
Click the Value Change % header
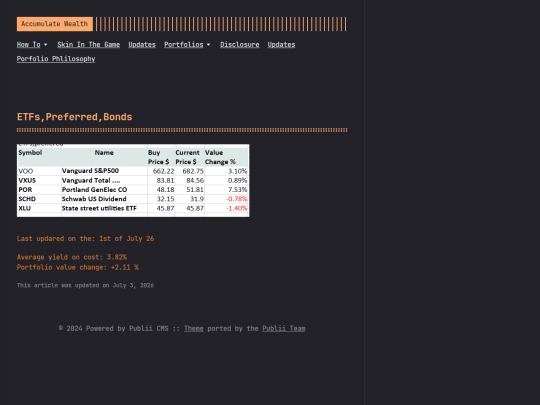(x=220, y=157)
